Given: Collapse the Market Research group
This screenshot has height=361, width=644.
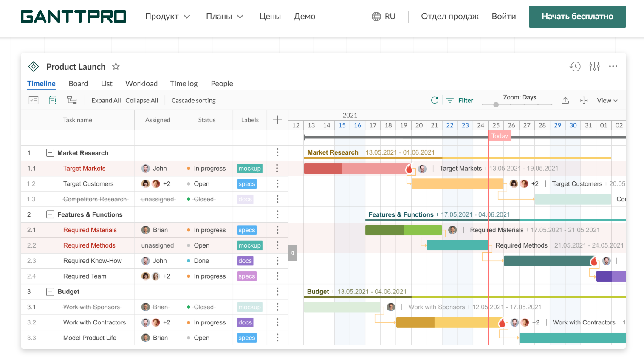Looking at the screenshot, I should (50, 153).
